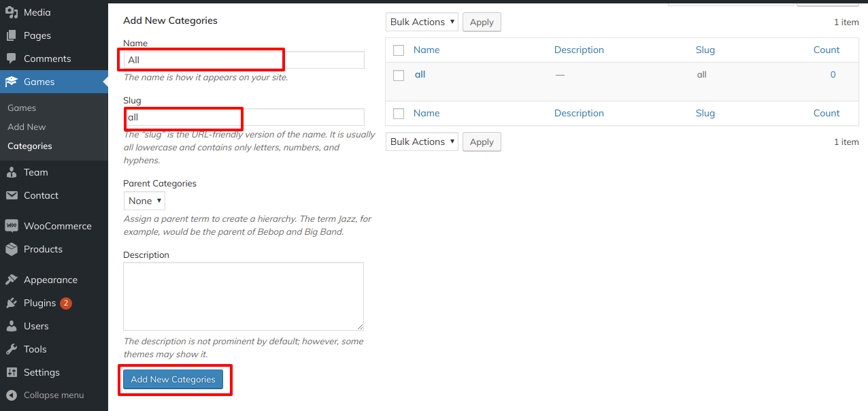
Task: Go to the Settings menu item
Action: 41,372
